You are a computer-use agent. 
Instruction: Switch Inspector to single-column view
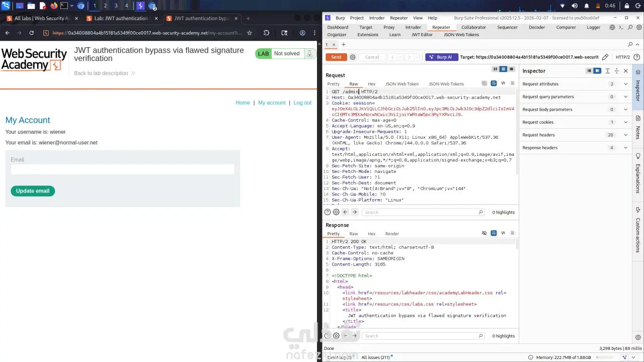589,71
